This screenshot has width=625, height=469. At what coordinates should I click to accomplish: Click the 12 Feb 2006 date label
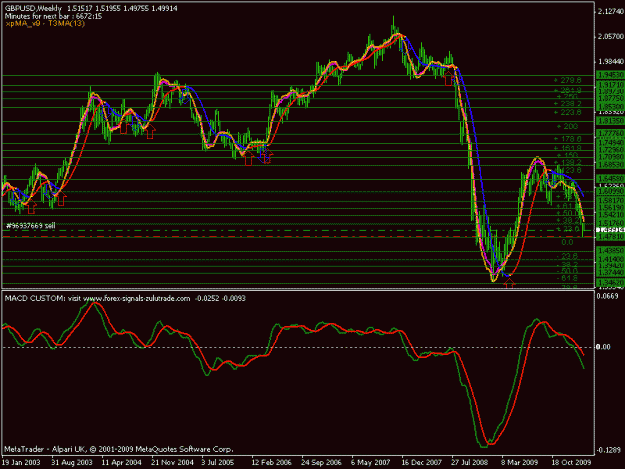pyautogui.click(x=271, y=463)
